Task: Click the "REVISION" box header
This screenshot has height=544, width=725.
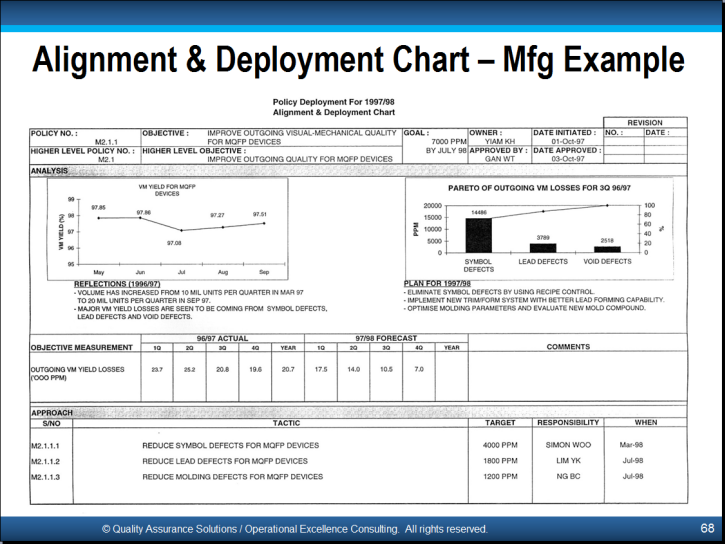Action: [x=645, y=123]
